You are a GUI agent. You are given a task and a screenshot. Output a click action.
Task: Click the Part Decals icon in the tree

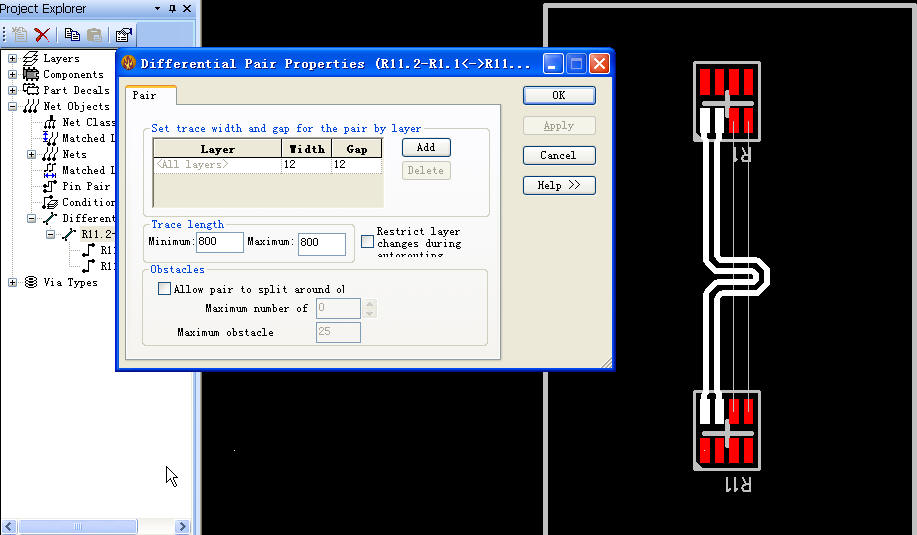point(30,89)
